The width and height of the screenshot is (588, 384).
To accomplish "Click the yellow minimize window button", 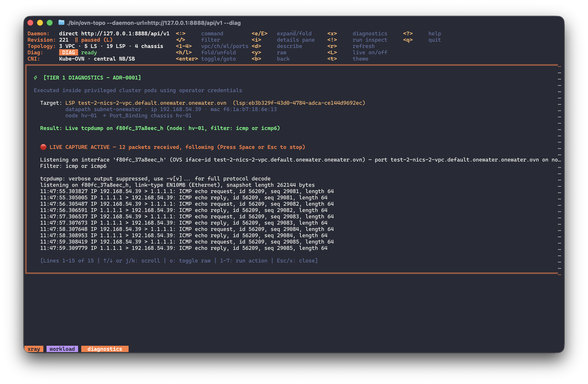I will (x=40, y=23).
